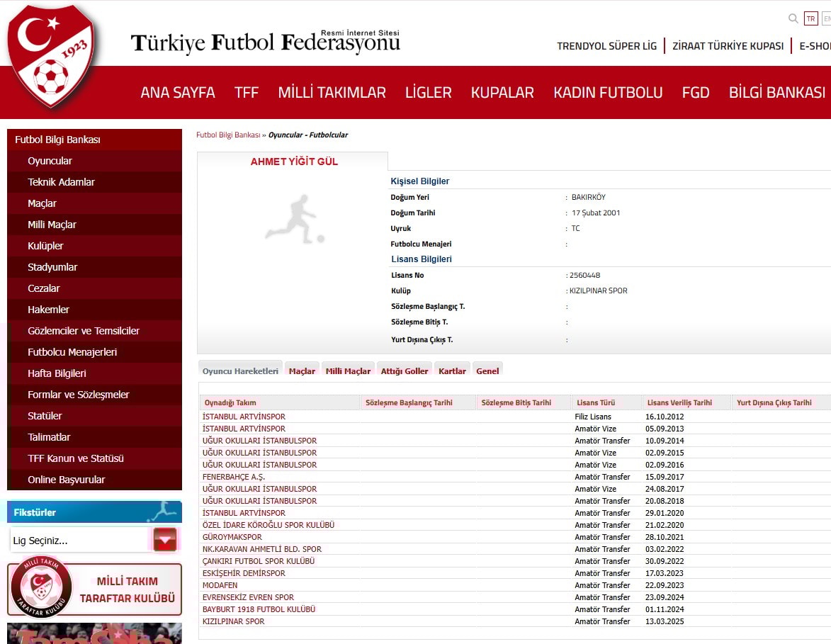
Task: Open Futbolcu Menajerleri sidebar link
Action: coord(94,352)
